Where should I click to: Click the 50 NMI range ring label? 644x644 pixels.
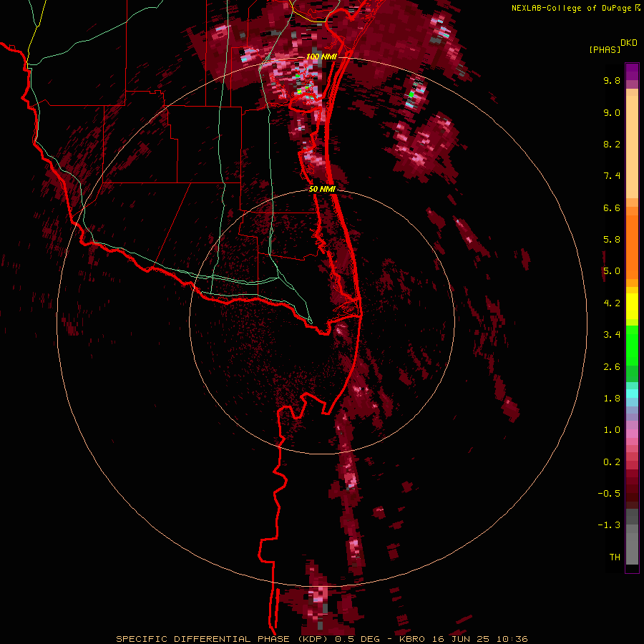pyautogui.click(x=322, y=189)
